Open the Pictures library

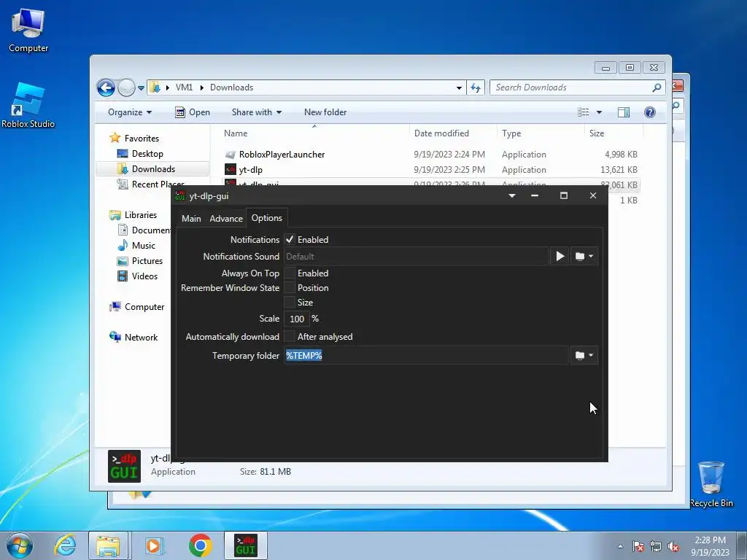[x=147, y=261]
